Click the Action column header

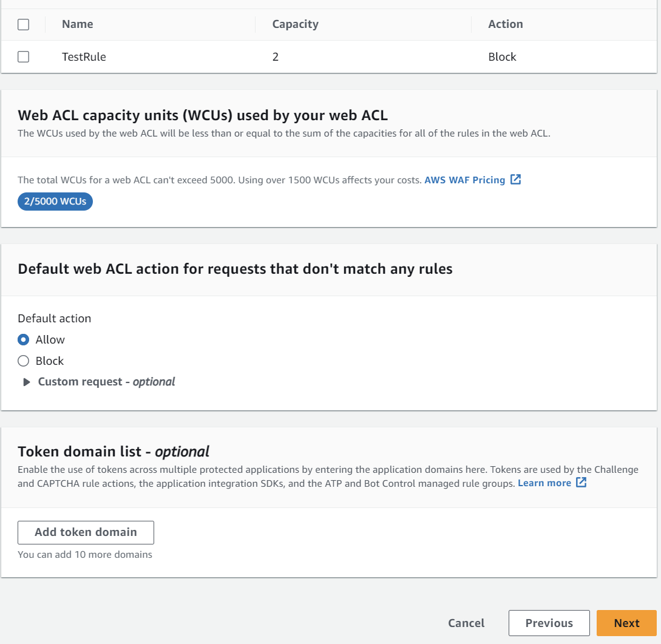(x=504, y=24)
